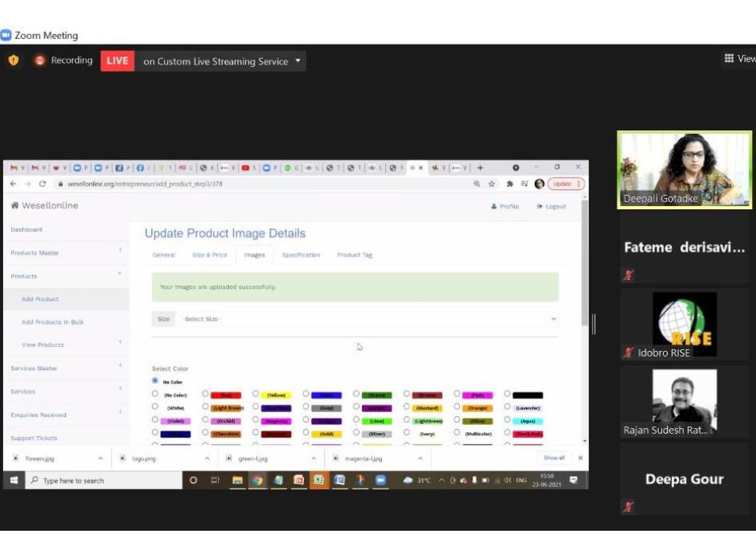The height and width of the screenshot is (557, 756).
Task: Click the Wesellonline home icon
Action: [15, 205]
